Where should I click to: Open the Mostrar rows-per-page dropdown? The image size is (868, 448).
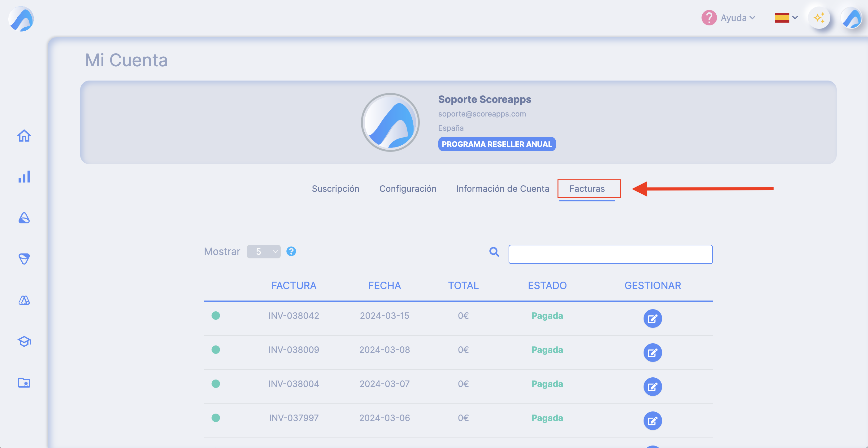[263, 251]
